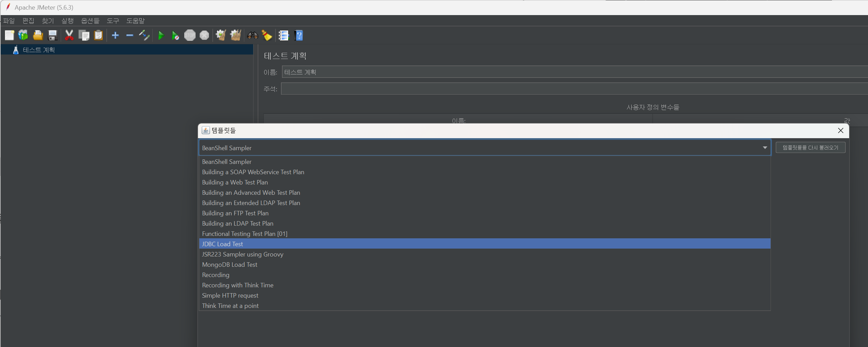Screen dimensions: 868x347
Task: Click the test plan flask icon
Action: 16,50
